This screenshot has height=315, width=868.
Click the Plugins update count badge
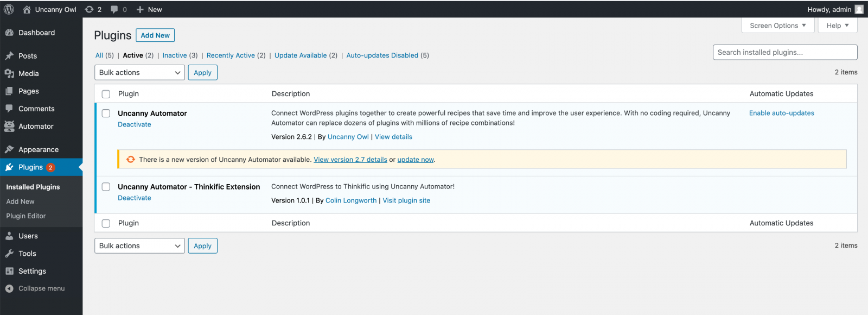pos(50,167)
